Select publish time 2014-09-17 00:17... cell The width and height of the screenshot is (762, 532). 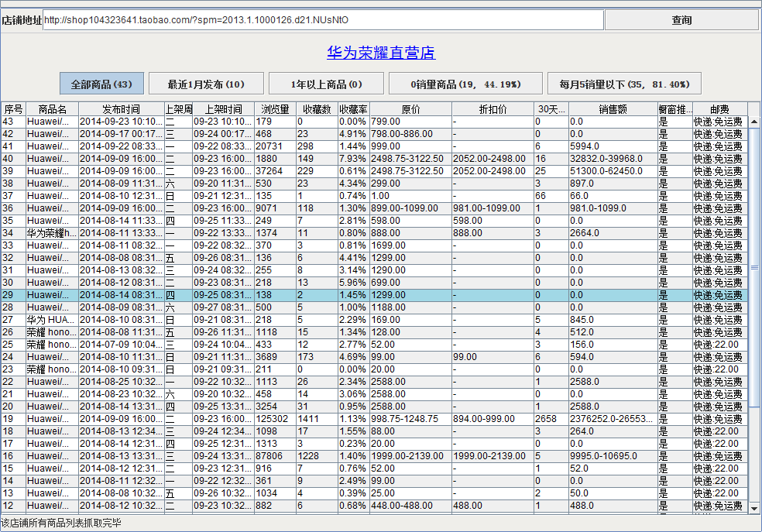click(121, 134)
